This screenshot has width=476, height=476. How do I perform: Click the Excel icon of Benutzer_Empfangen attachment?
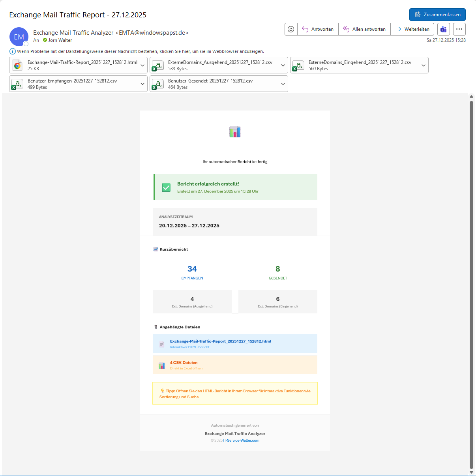click(17, 84)
